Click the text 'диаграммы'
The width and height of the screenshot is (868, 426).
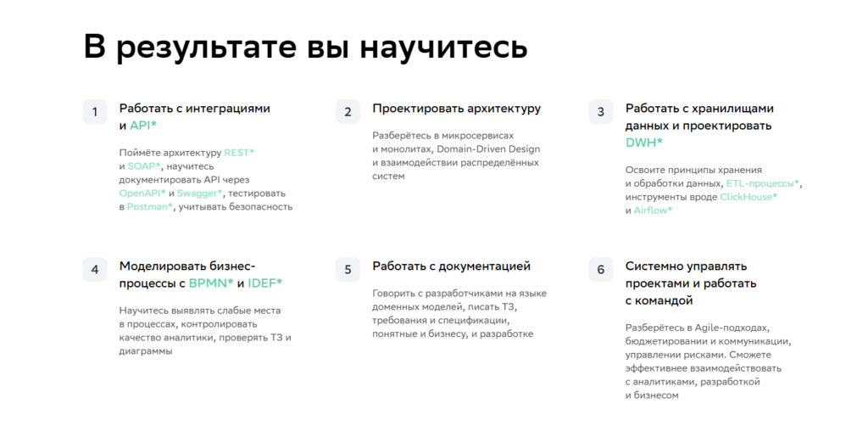pos(145,351)
